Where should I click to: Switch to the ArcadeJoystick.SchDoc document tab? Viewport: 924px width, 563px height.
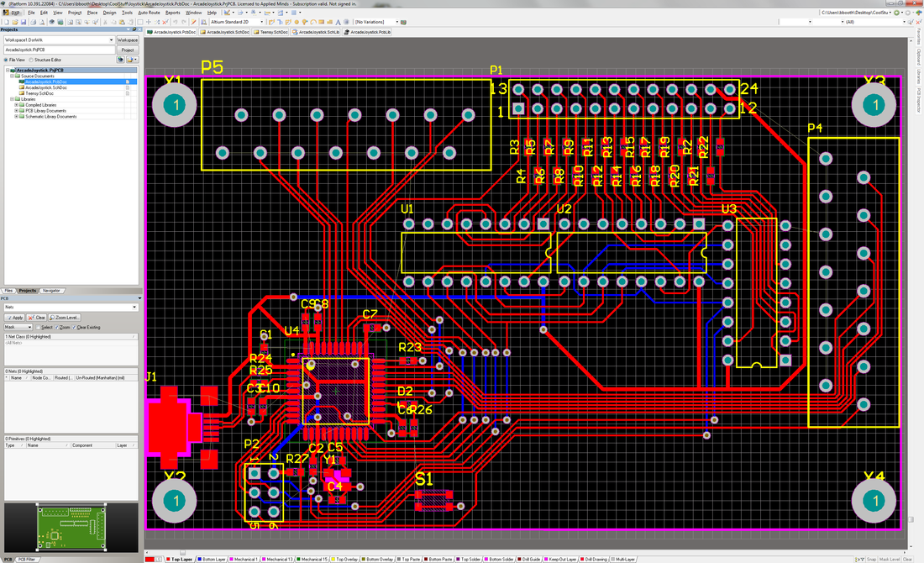[x=225, y=33]
